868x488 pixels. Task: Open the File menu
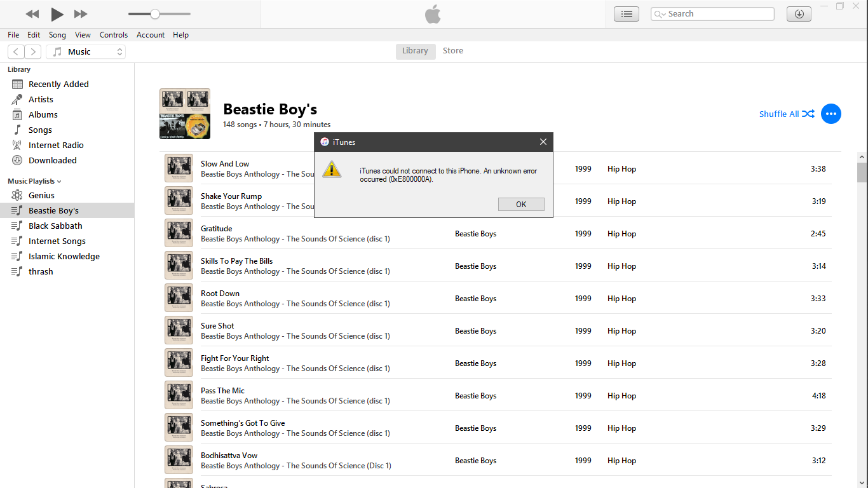click(13, 35)
